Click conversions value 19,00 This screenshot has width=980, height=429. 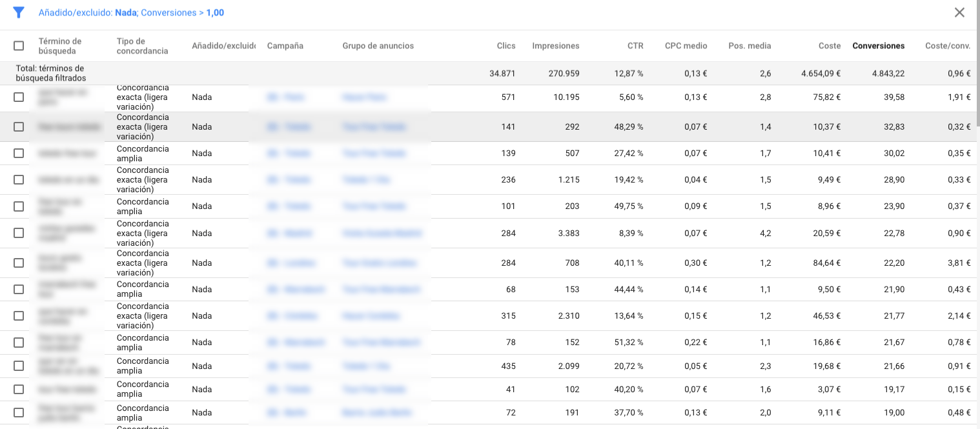point(894,413)
